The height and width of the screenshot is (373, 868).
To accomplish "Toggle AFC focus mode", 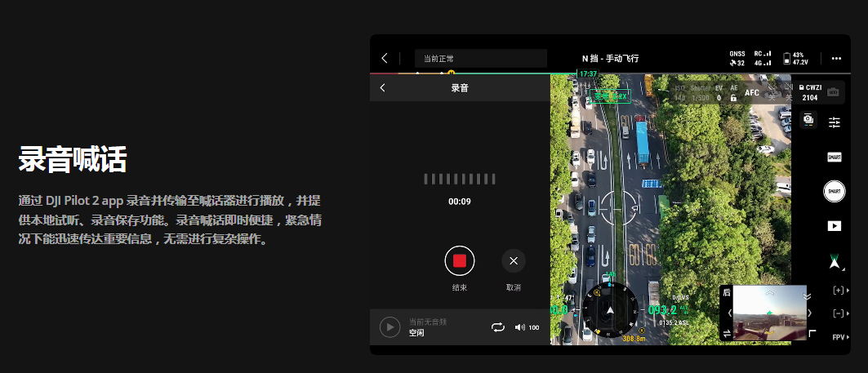I will pyautogui.click(x=752, y=93).
